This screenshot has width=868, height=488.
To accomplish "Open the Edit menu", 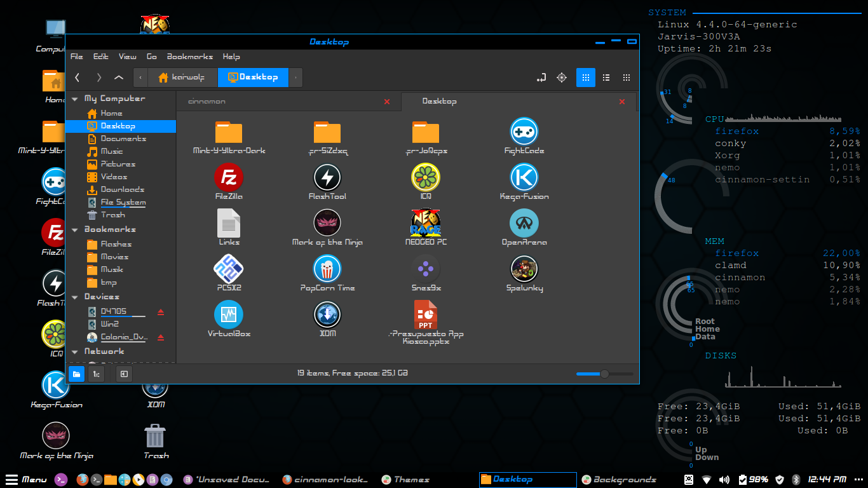I will 101,57.
